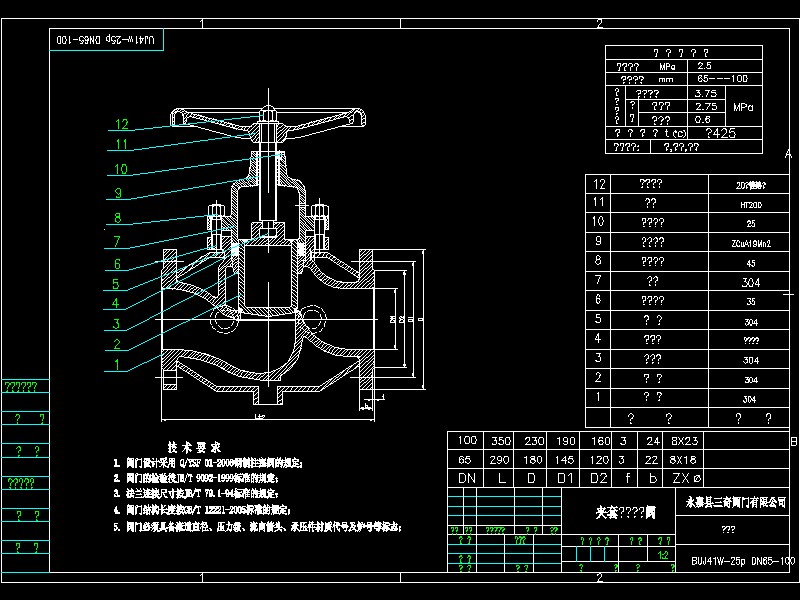Click item number 9 in parts list

tap(598, 241)
